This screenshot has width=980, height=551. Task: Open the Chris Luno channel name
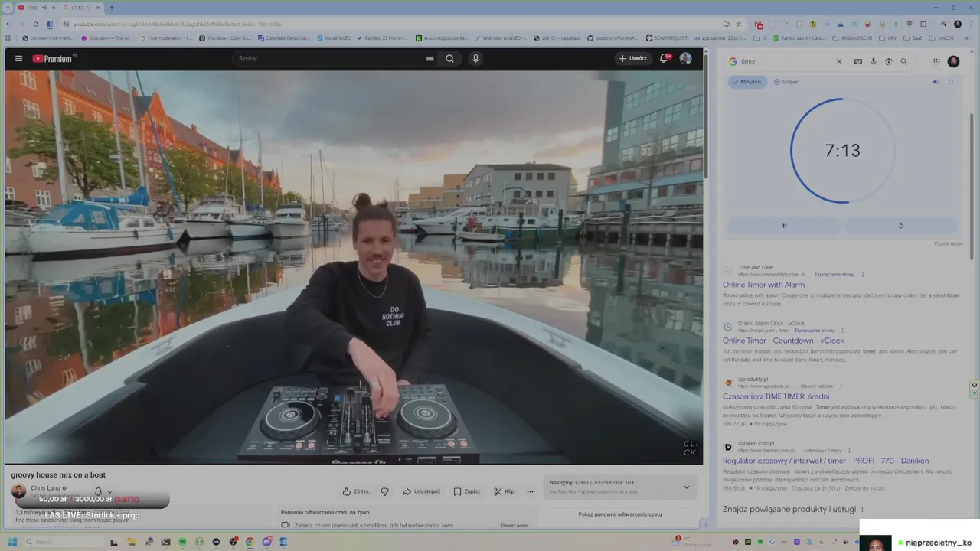coord(45,487)
